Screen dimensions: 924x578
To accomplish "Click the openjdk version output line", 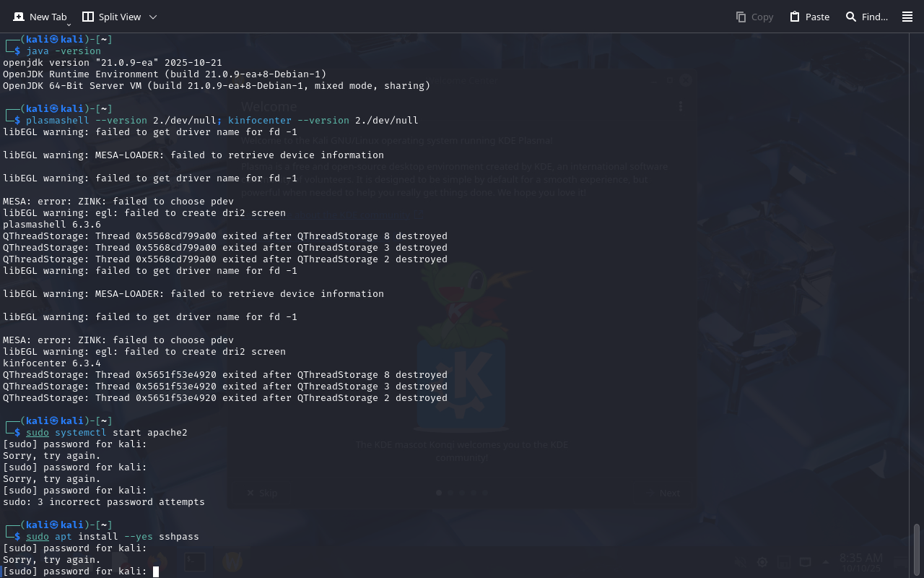I will [x=113, y=63].
